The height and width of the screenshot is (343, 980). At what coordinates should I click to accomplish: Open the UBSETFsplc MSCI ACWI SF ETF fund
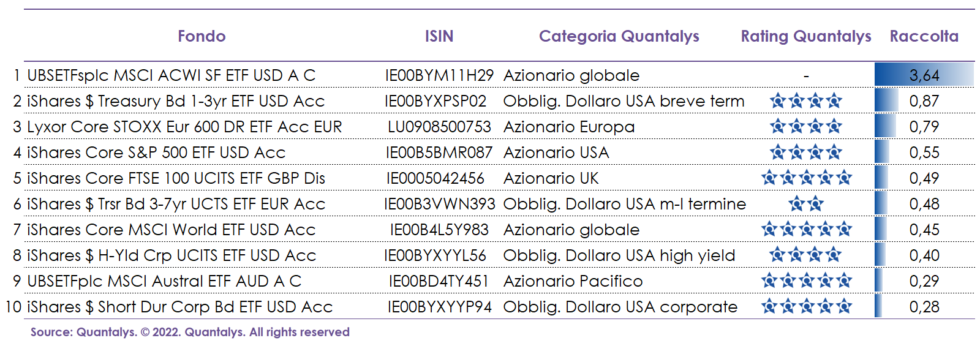tap(171, 75)
